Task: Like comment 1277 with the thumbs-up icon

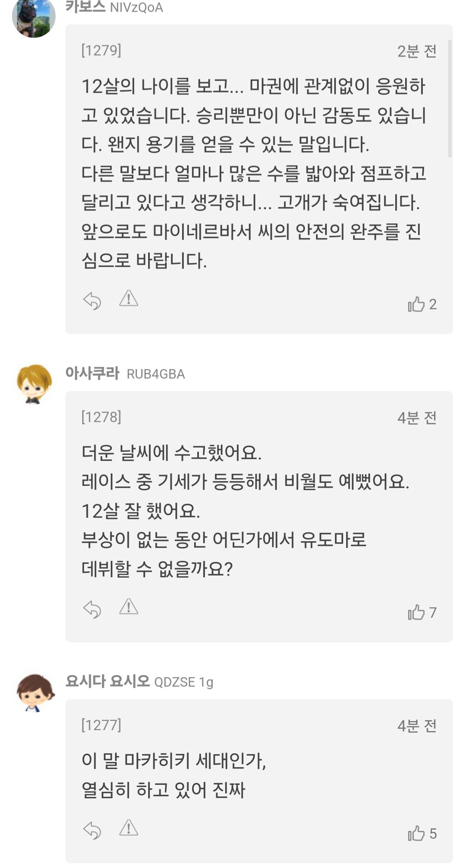Action: coord(416,832)
